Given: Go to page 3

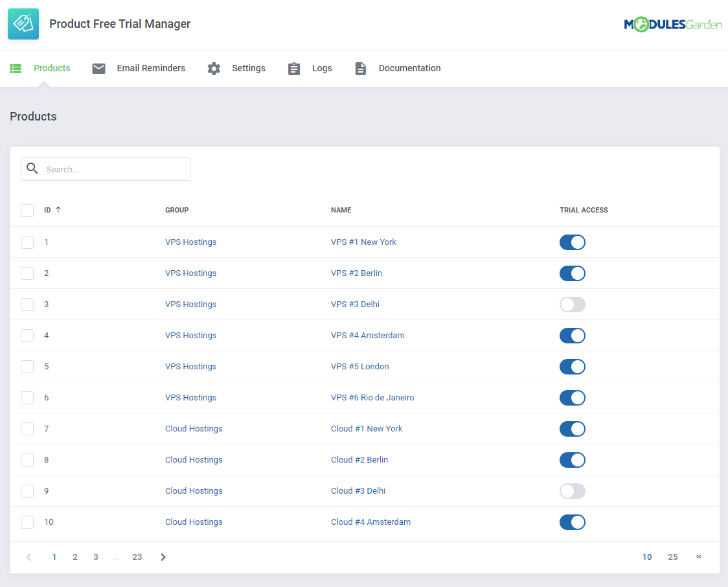Looking at the screenshot, I should coord(96,557).
